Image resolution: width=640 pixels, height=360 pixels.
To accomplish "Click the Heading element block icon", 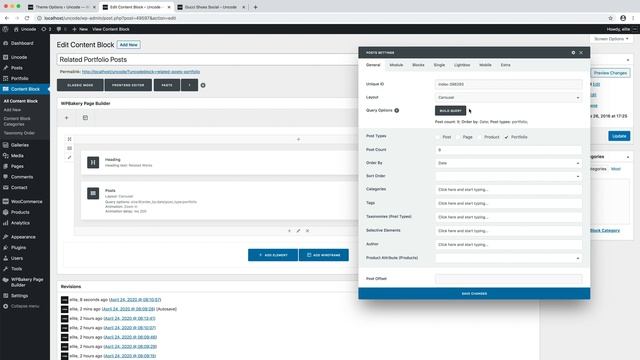I will [x=93, y=162].
